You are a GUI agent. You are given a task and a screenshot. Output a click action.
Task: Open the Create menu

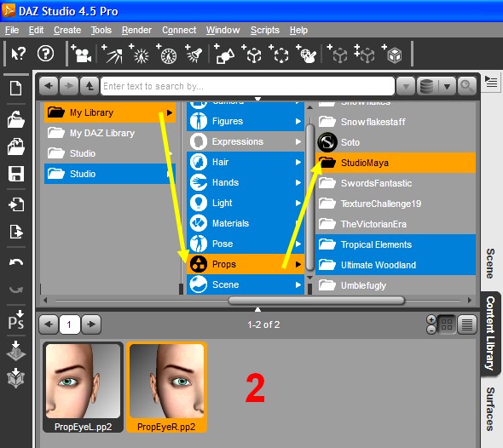[67, 30]
